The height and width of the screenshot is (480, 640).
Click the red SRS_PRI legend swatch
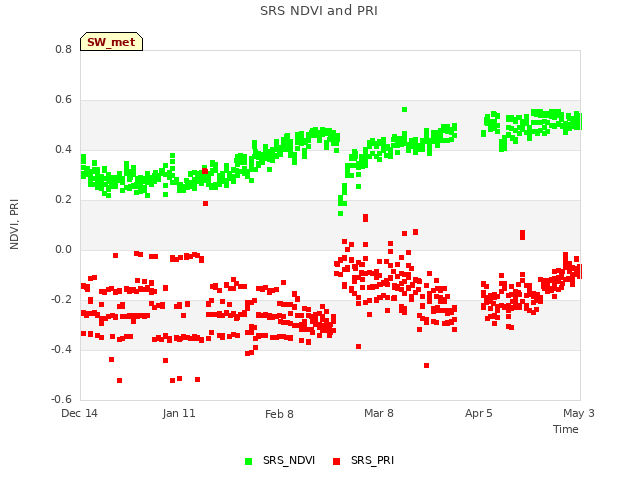[336, 461]
